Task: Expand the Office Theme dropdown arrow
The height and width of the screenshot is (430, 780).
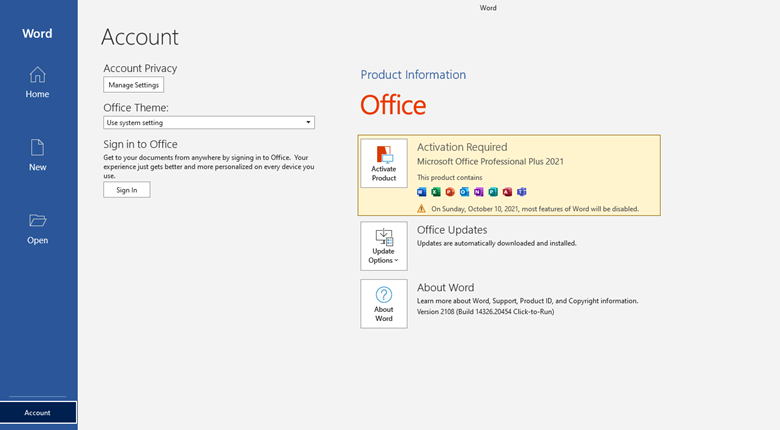Action: (x=308, y=122)
